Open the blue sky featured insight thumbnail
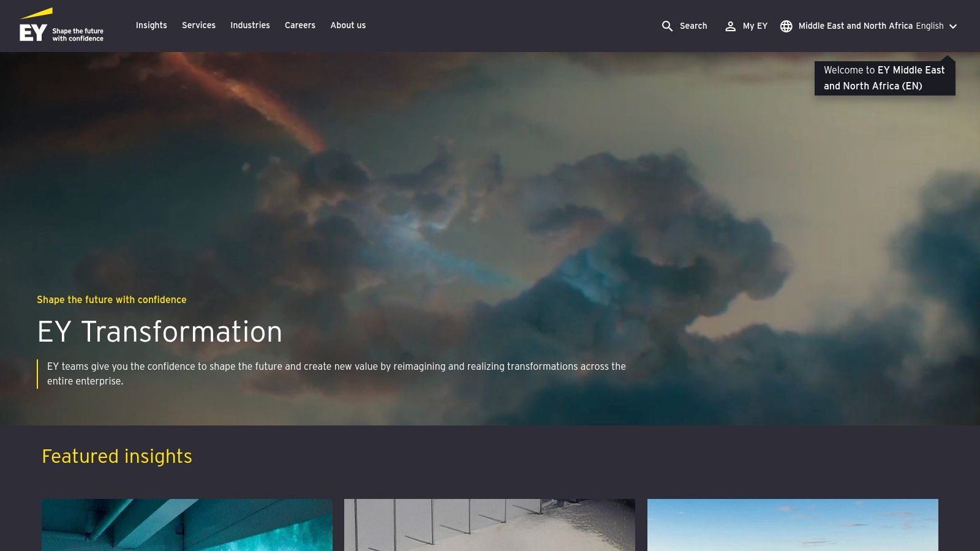 pos(793,525)
